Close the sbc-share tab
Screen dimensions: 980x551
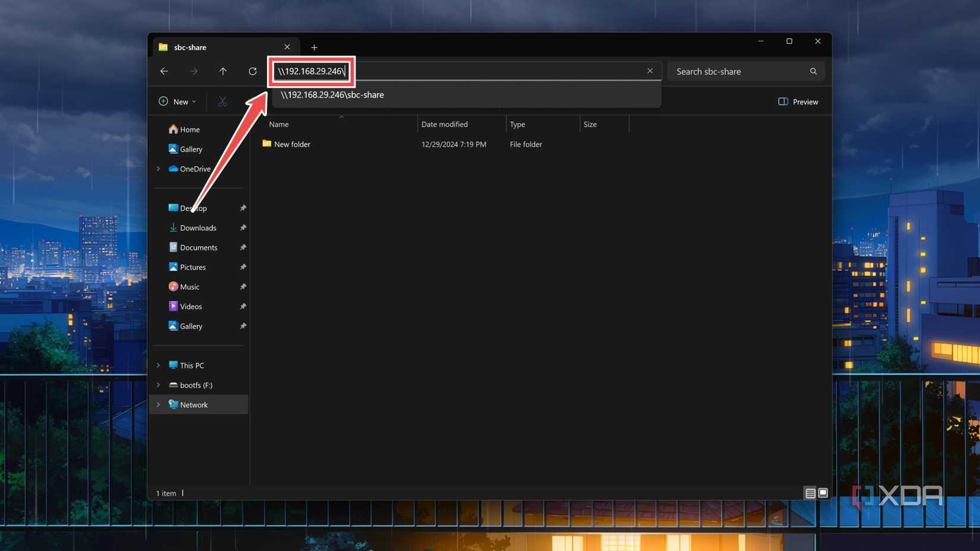click(287, 47)
